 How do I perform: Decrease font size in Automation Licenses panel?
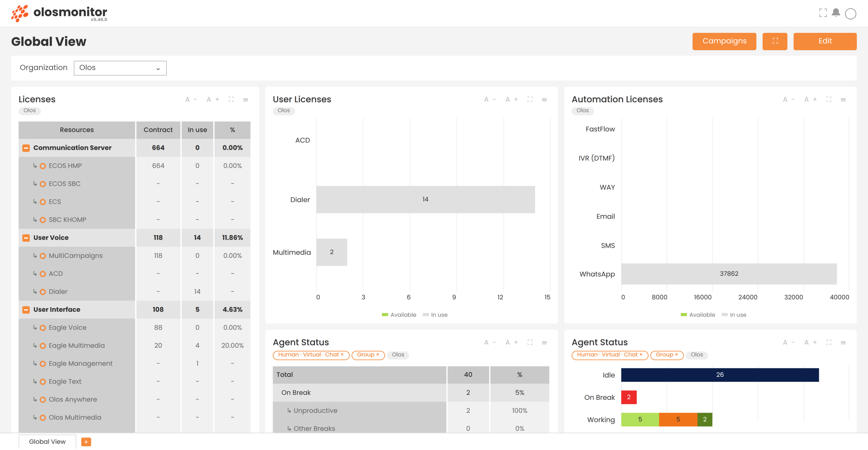tap(789, 100)
